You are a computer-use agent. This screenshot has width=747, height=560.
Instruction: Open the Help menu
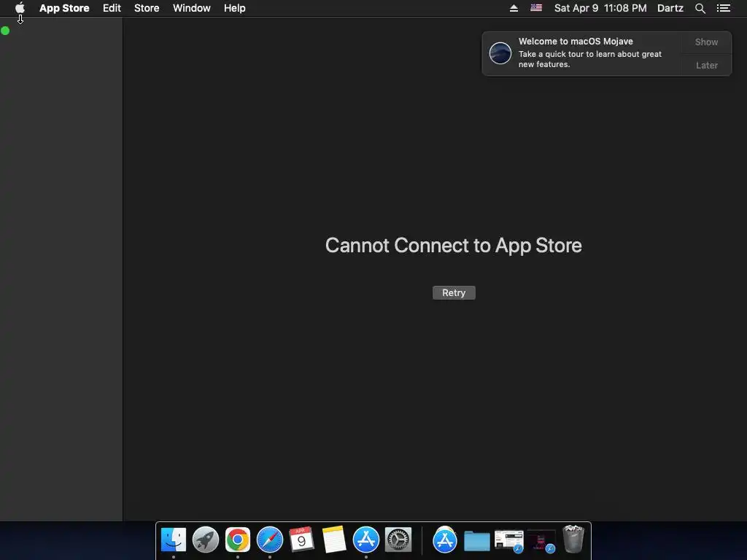pos(235,8)
